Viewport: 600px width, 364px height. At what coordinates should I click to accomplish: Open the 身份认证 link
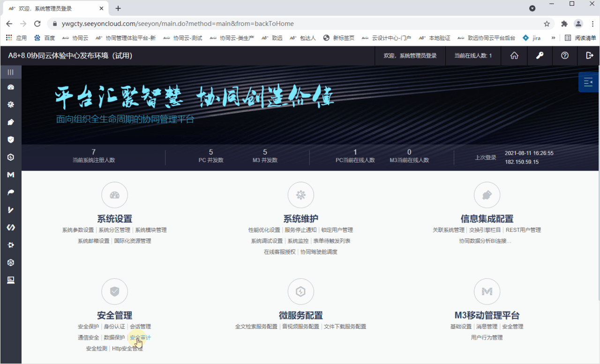[114, 327]
